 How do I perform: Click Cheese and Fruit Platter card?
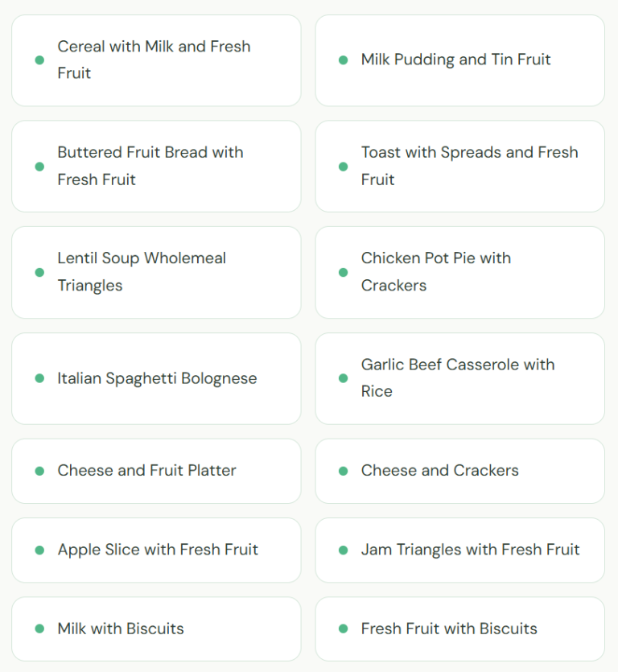click(146, 471)
